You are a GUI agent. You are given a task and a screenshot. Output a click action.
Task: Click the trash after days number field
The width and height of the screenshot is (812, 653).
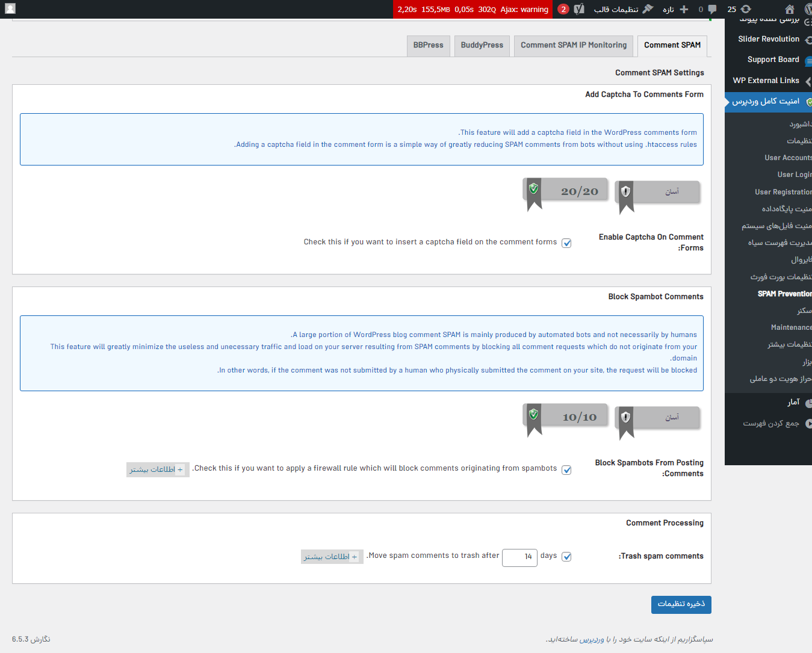[x=519, y=557]
